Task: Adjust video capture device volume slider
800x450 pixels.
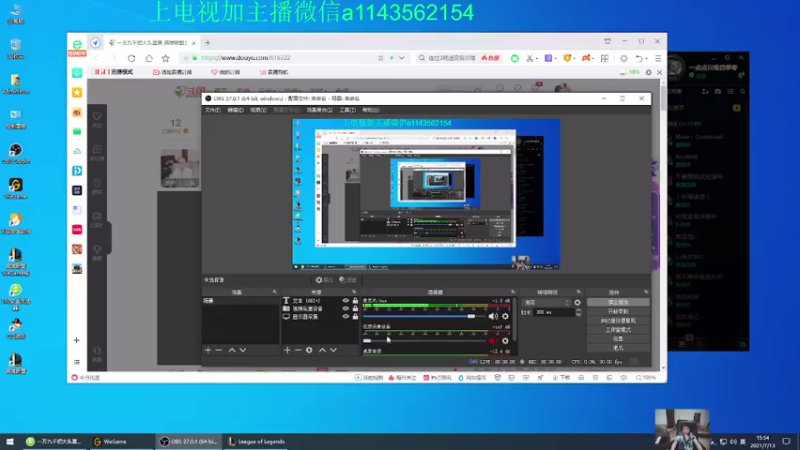Action: point(423,341)
